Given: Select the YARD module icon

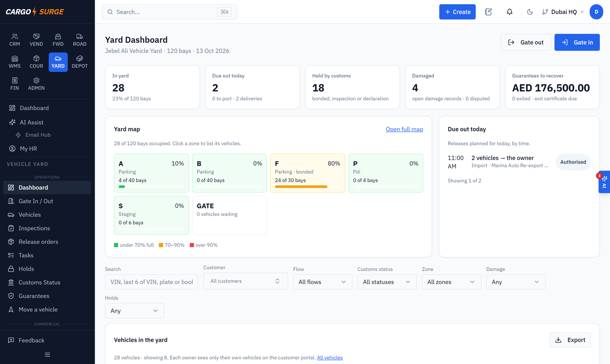Looking at the screenshot, I should click(x=58, y=62).
